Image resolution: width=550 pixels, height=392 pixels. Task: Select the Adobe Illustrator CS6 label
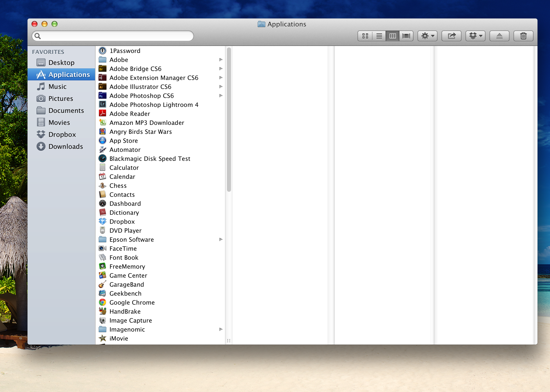click(140, 87)
